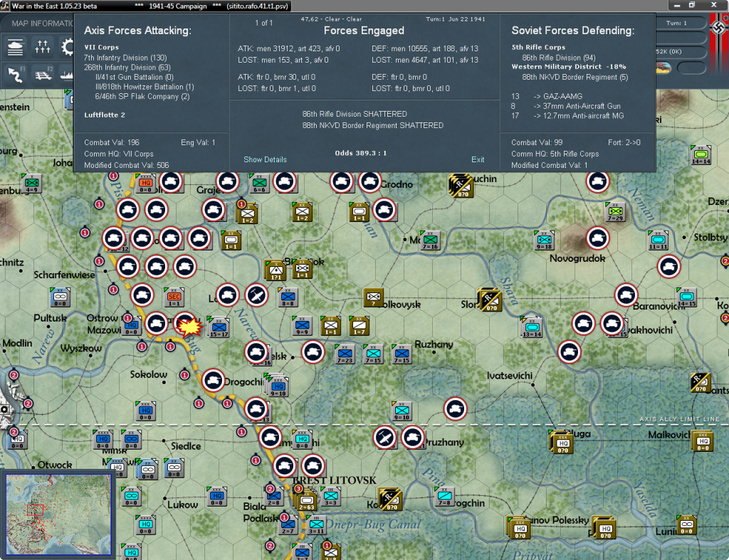Click '268th Infantry Division (63)' attacker entry

tap(127, 68)
